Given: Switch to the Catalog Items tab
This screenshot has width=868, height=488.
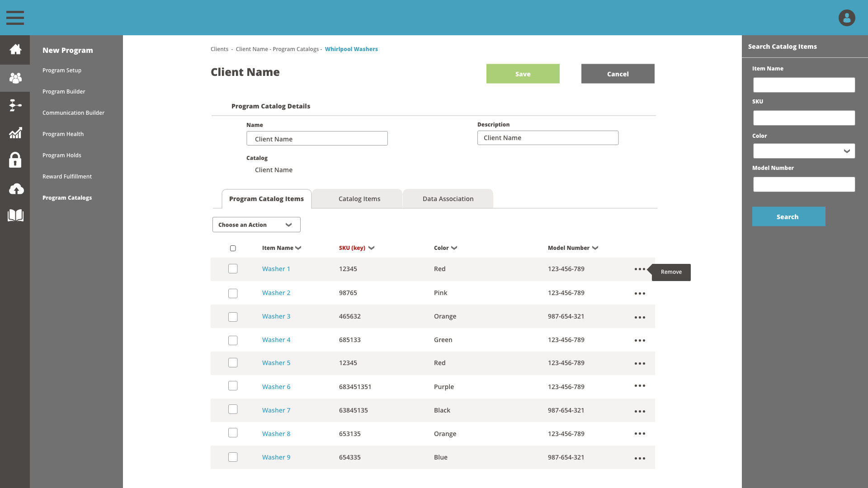Looking at the screenshot, I should click(359, 199).
